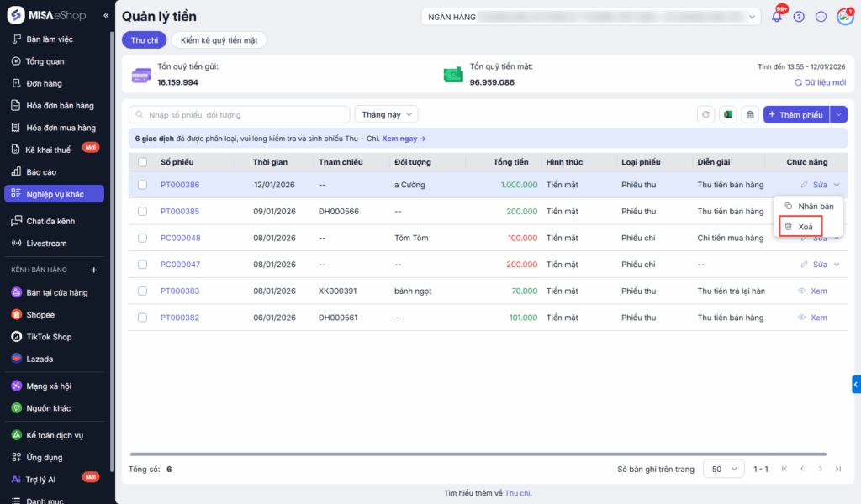Expand records per page dropdown showing 50

click(723, 469)
